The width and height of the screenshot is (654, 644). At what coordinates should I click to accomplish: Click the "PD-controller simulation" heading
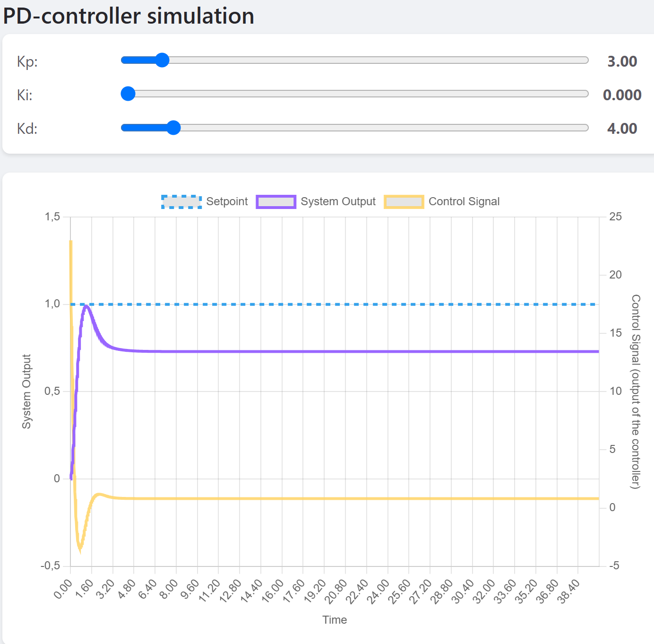(129, 16)
